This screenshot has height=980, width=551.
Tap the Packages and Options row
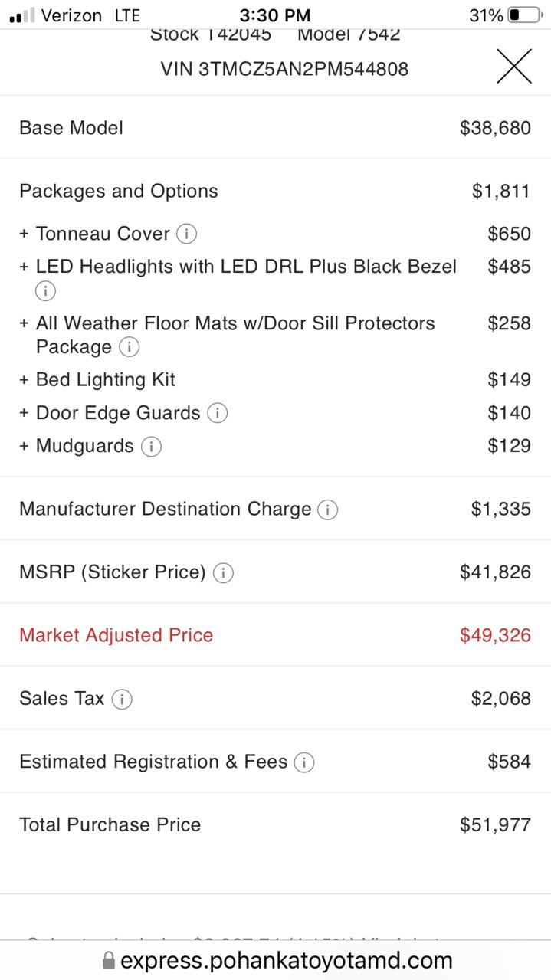click(x=275, y=191)
